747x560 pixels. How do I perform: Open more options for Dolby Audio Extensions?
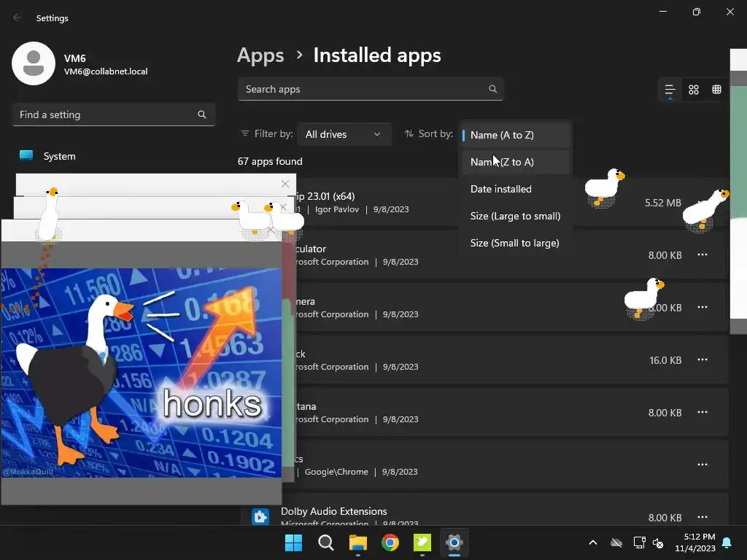[703, 517]
